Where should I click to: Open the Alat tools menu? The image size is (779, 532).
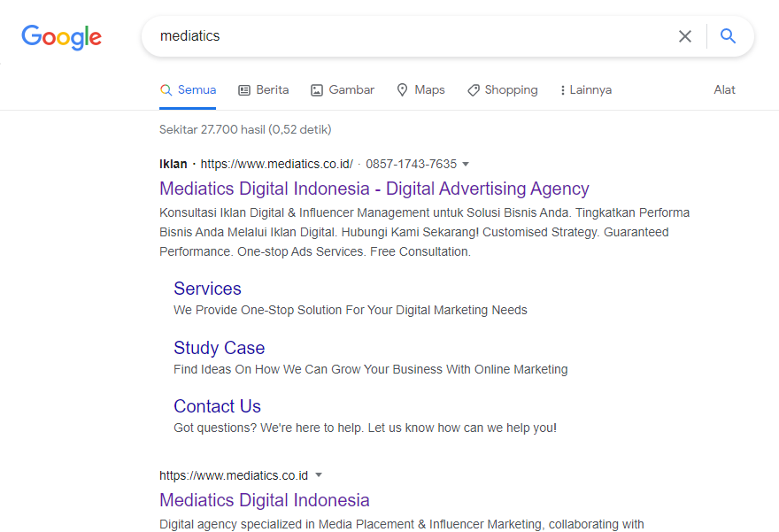[x=724, y=89]
